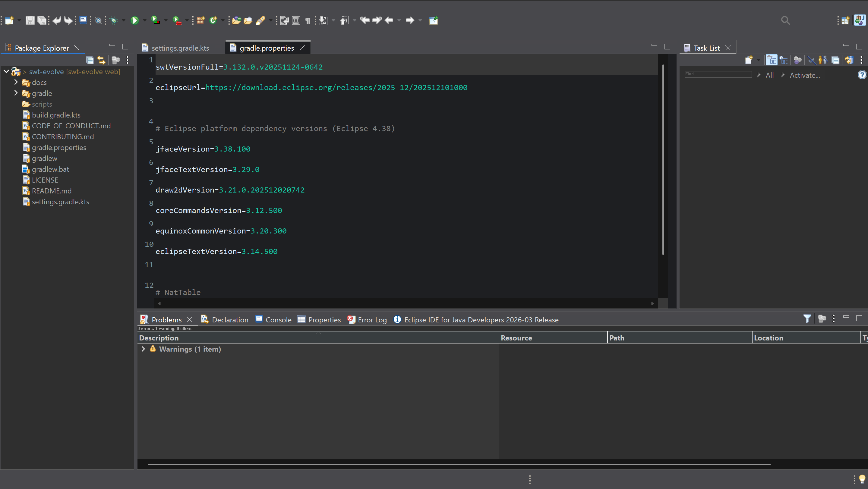
Task: Click the Description column header
Action: point(318,338)
